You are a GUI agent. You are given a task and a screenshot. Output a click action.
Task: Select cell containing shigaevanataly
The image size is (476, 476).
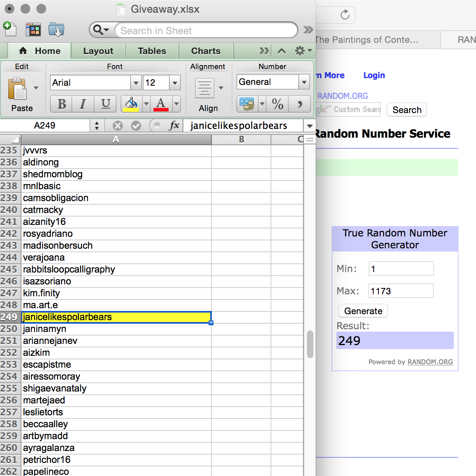tap(116, 388)
